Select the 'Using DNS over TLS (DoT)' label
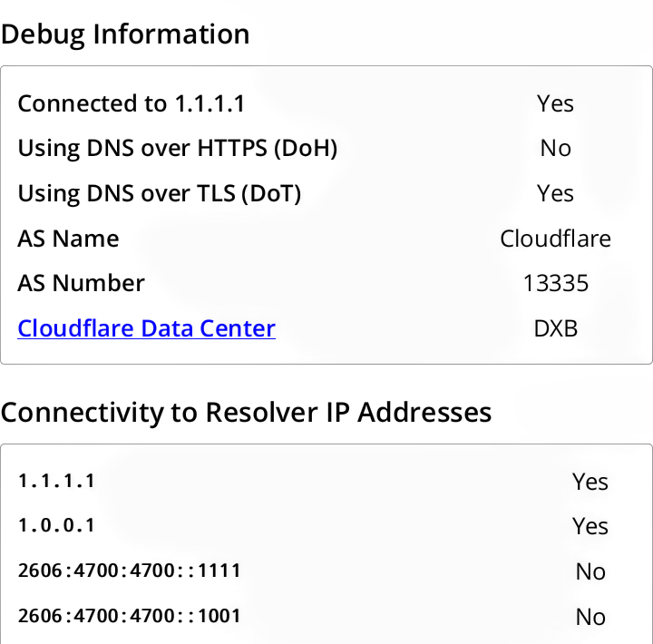653x644 pixels. point(160,193)
